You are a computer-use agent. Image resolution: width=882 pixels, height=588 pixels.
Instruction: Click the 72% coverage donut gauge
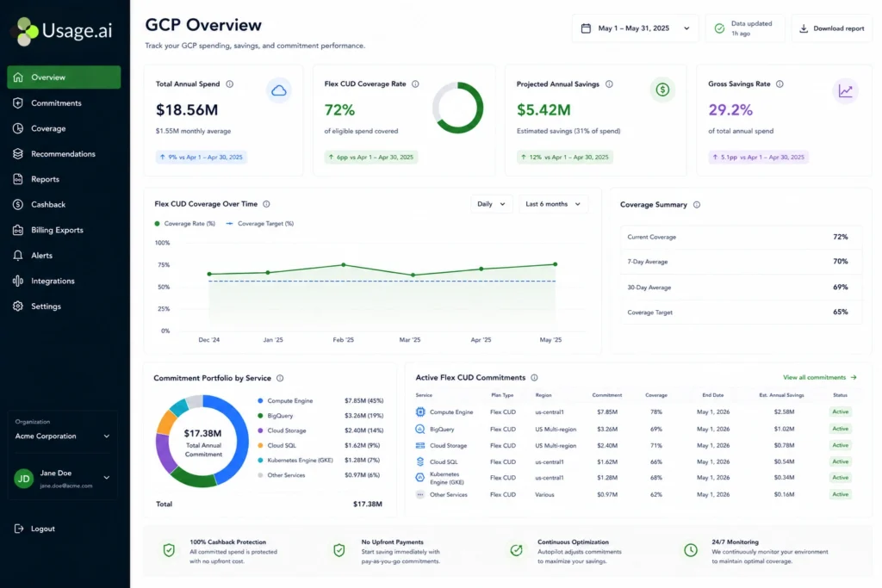pyautogui.click(x=458, y=108)
